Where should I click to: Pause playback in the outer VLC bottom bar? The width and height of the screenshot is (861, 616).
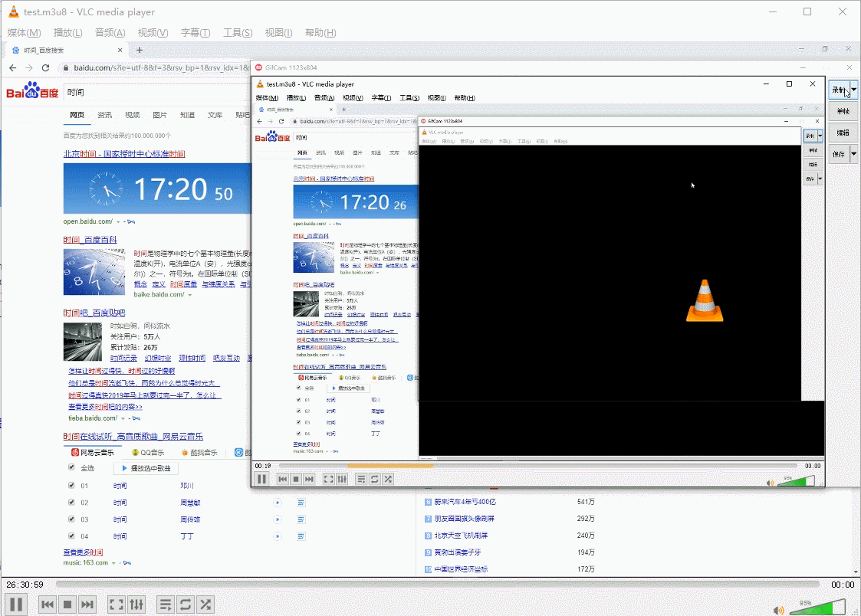16,605
